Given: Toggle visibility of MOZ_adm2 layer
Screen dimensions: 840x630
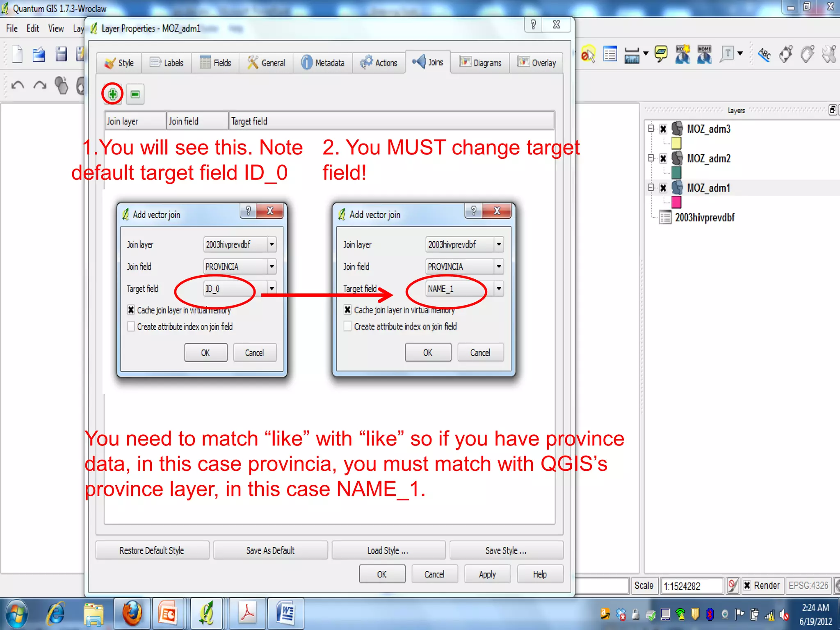Looking at the screenshot, I should (x=663, y=159).
